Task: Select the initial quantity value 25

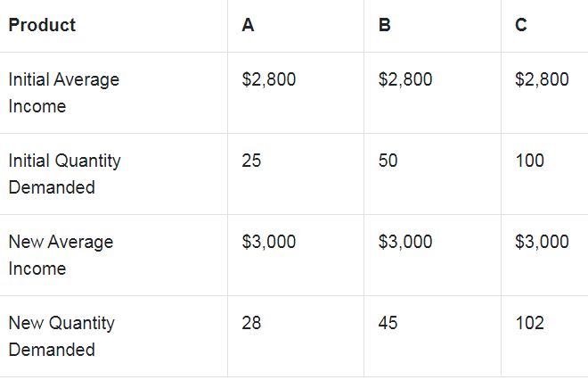Action: (251, 161)
